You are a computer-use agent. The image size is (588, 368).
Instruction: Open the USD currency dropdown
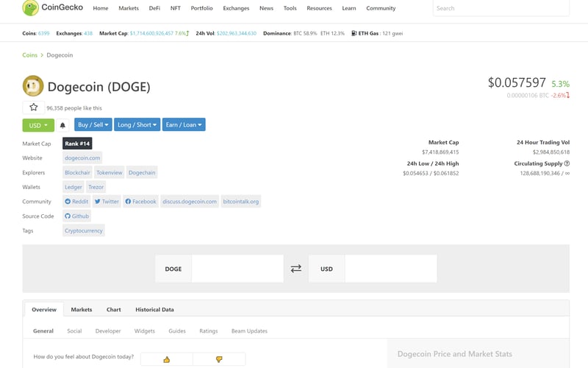pyautogui.click(x=38, y=125)
